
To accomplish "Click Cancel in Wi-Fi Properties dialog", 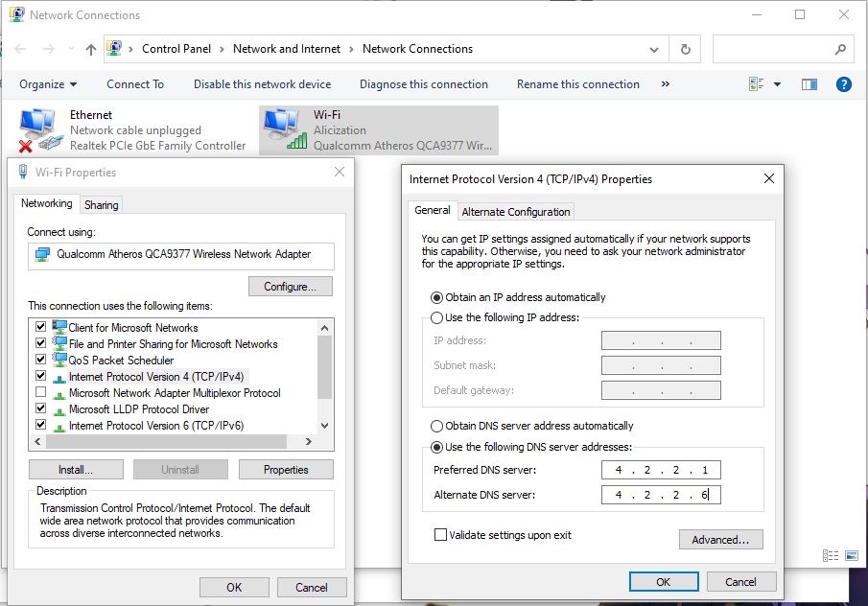I will click(x=312, y=587).
